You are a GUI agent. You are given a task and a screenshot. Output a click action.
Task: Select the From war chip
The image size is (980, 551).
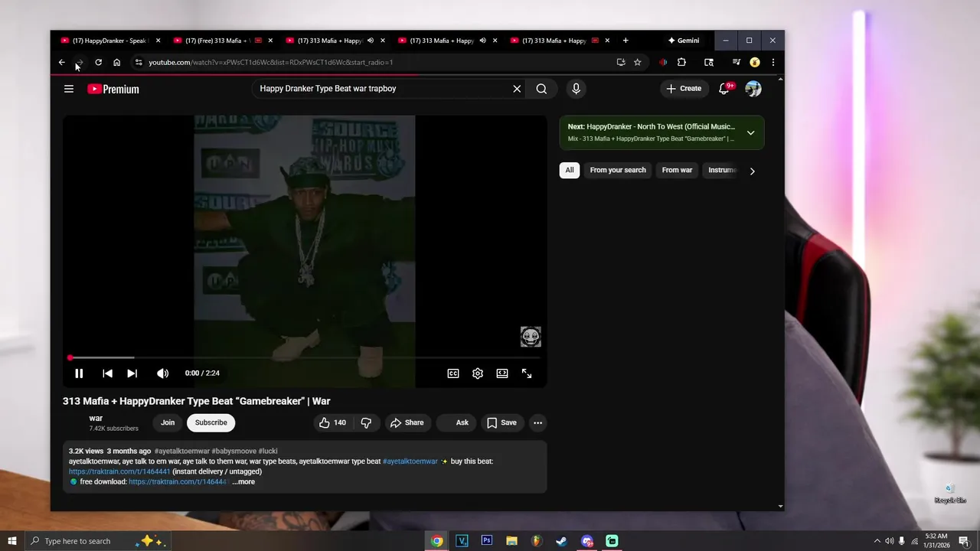click(677, 170)
